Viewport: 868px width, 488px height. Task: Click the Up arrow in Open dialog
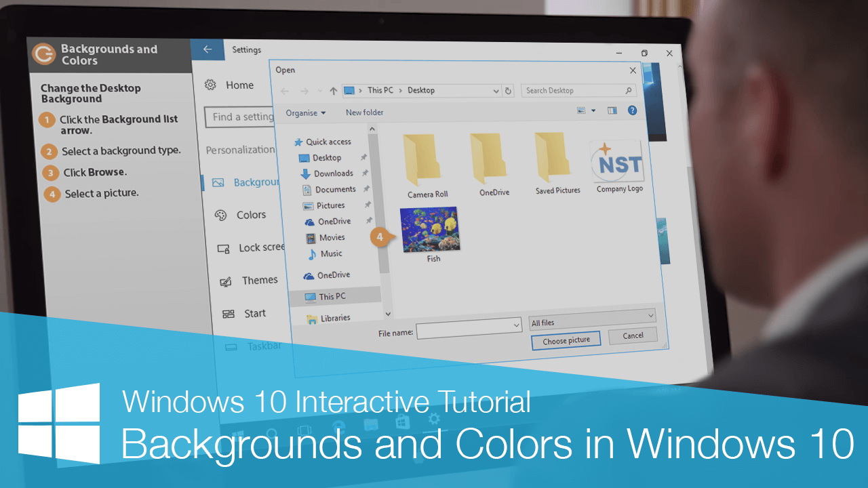coord(333,91)
